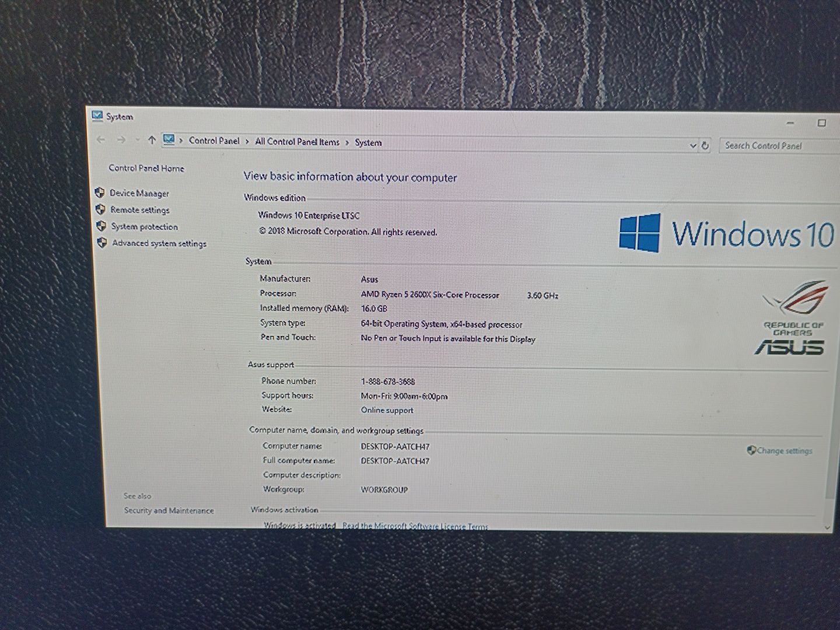Maximize the System window

822,123
